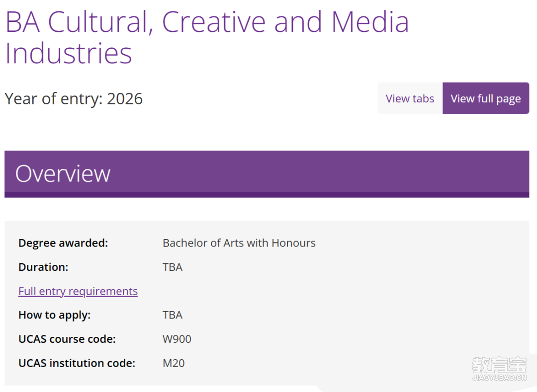Select View full page option
The width and height of the screenshot is (537, 392).
tap(486, 98)
